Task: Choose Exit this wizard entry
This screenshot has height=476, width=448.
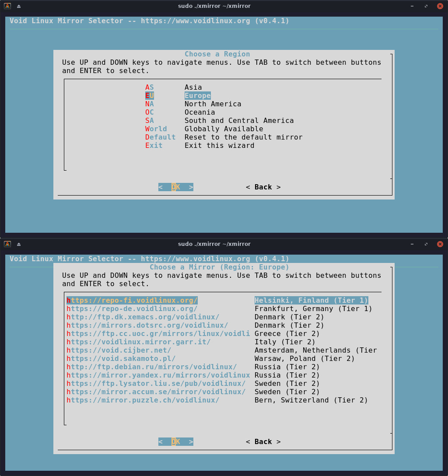Action: click(219, 146)
